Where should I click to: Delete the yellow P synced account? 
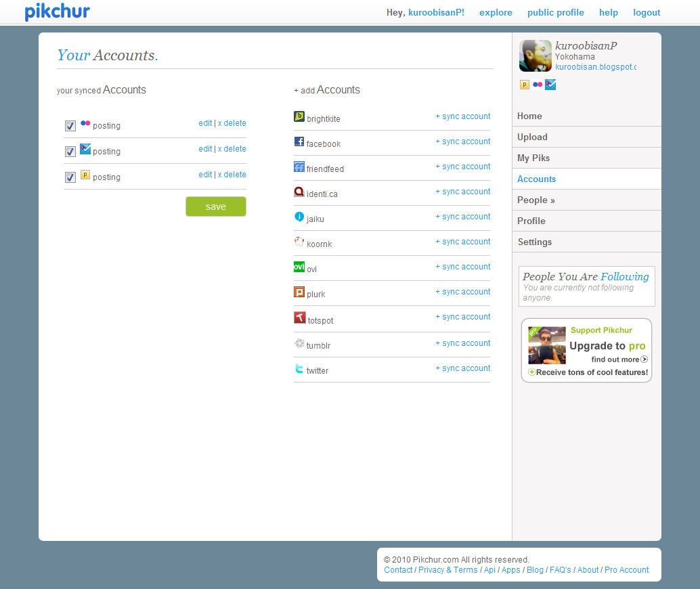(x=232, y=175)
